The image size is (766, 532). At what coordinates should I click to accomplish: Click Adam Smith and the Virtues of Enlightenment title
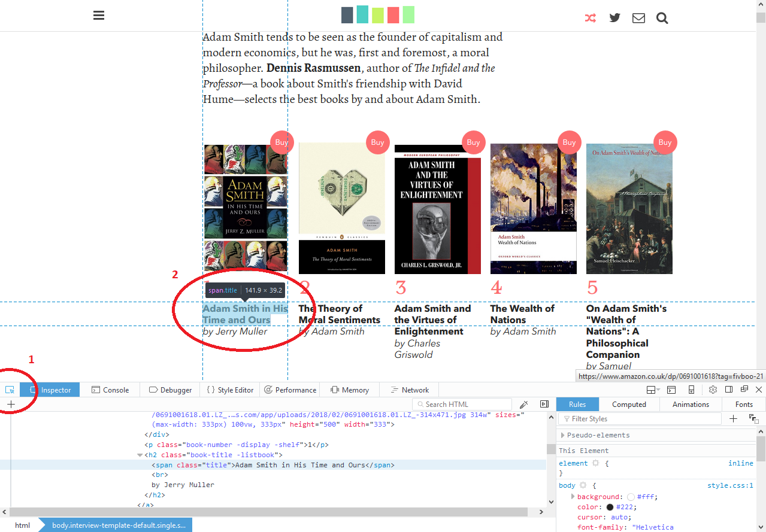tap(433, 320)
